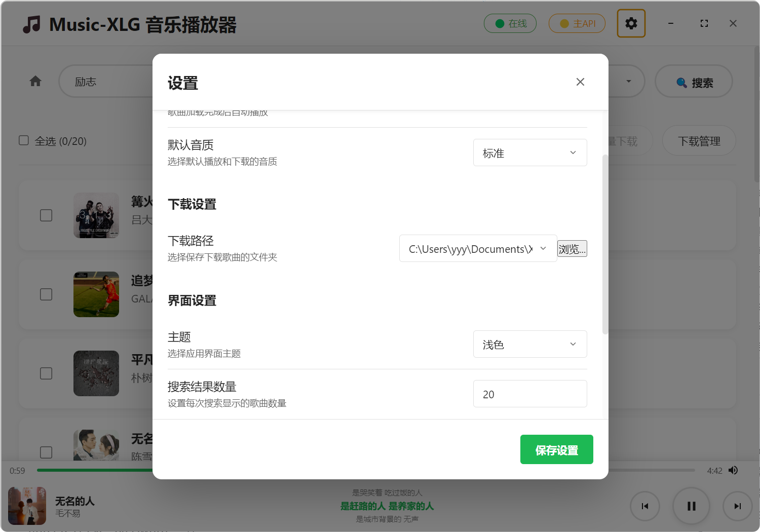
Task: Close the settings dialog with X
Action: [580, 82]
